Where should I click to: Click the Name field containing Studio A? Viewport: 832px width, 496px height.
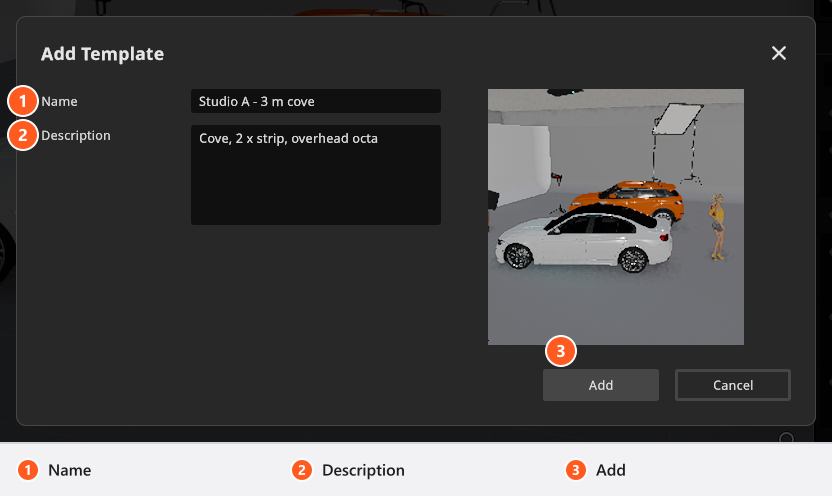[x=316, y=101]
